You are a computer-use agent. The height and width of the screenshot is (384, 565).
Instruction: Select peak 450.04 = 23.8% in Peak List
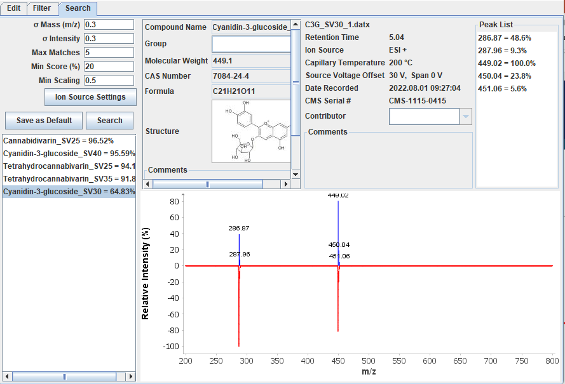pyautogui.click(x=504, y=76)
